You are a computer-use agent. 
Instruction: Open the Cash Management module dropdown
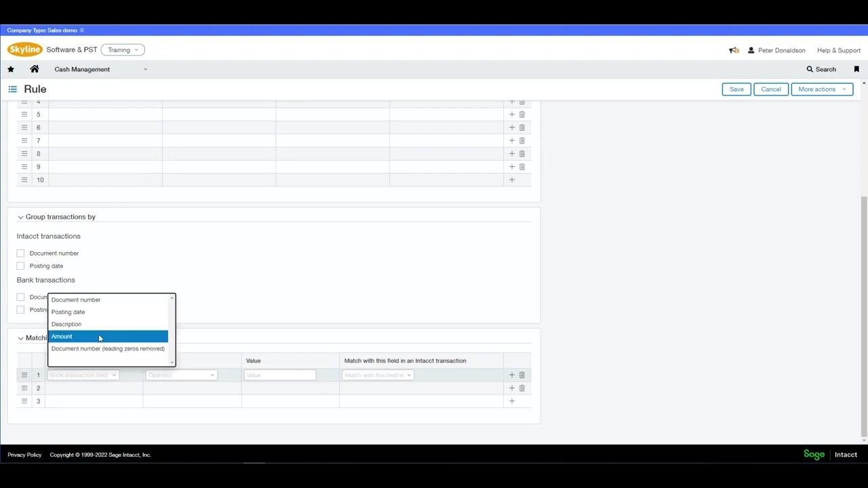click(x=100, y=69)
